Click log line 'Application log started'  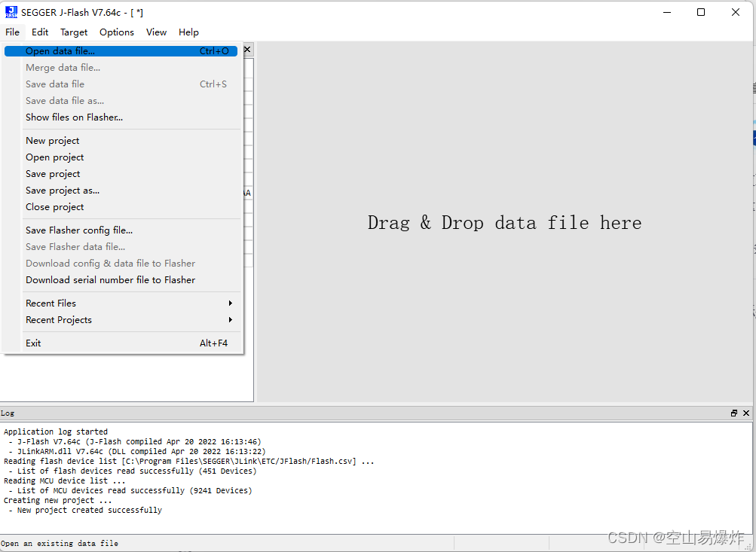[56, 432]
